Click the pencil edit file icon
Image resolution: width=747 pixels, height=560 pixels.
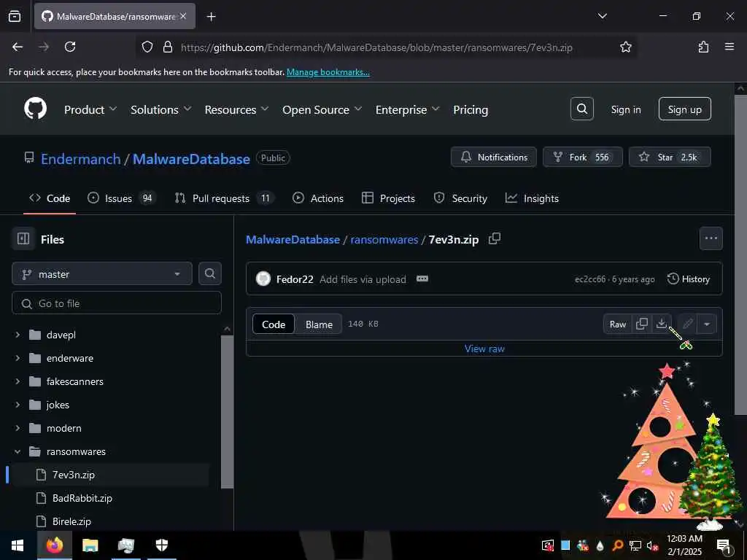tap(687, 324)
